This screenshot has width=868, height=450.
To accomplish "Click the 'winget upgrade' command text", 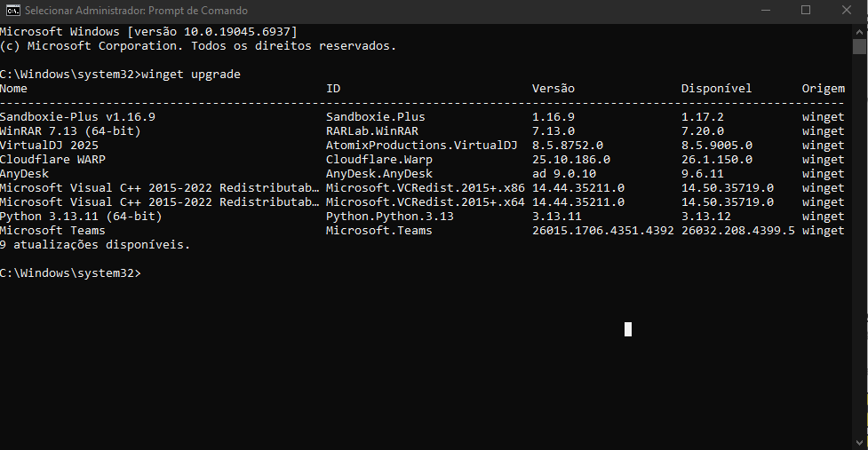I will [x=191, y=75].
